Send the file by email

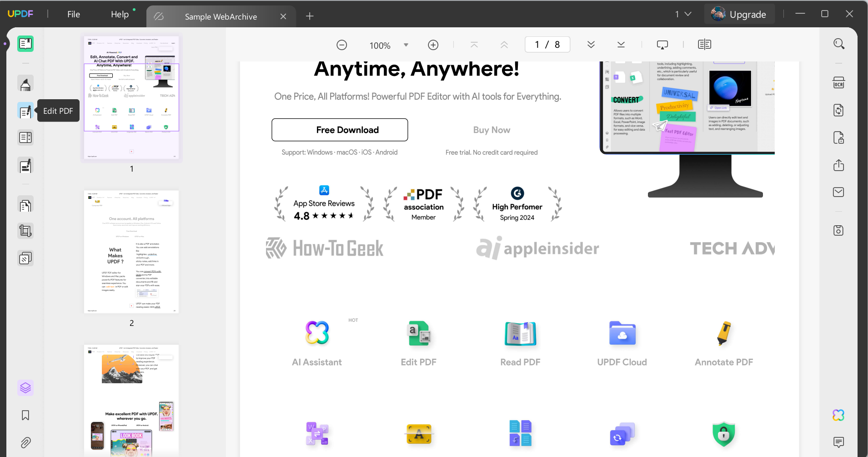(x=839, y=192)
